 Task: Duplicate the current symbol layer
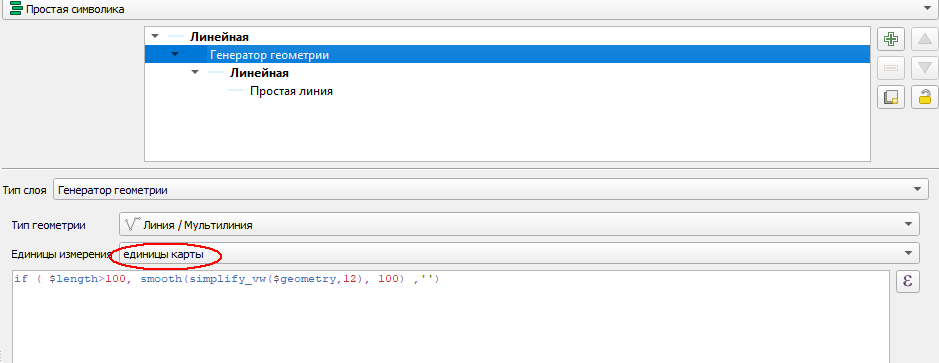890,96
